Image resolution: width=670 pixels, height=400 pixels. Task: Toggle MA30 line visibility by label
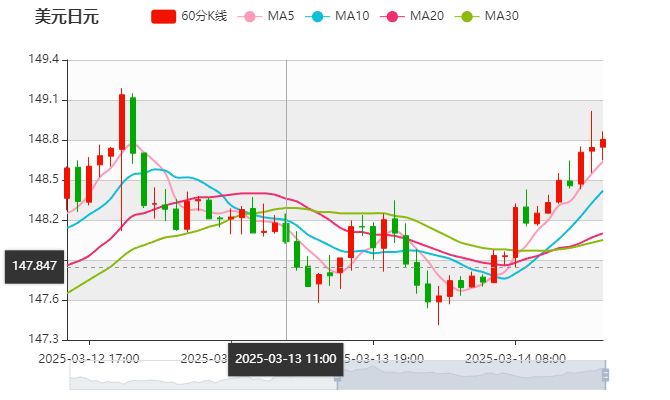pyautogui.click(x=501, y=16)
